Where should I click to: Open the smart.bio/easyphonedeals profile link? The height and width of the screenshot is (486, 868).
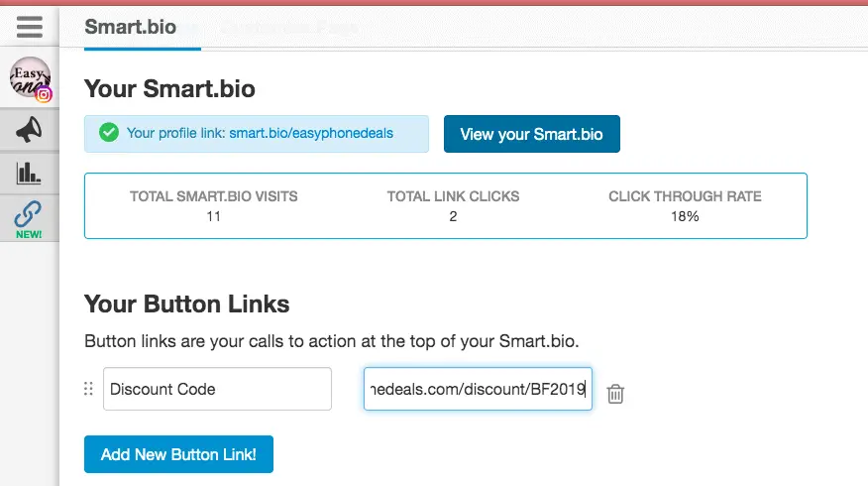[311, 133]
